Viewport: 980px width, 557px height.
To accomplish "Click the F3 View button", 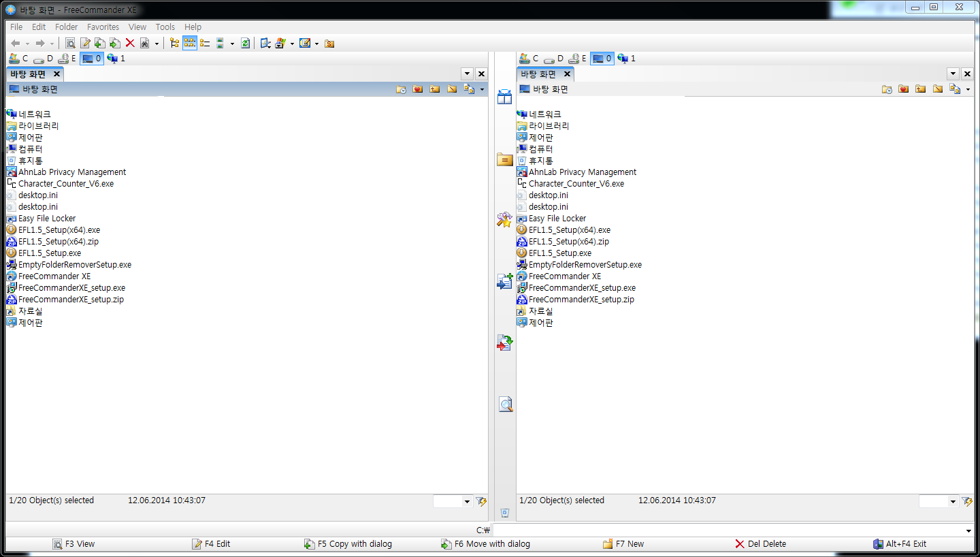I will click(73, 544).
